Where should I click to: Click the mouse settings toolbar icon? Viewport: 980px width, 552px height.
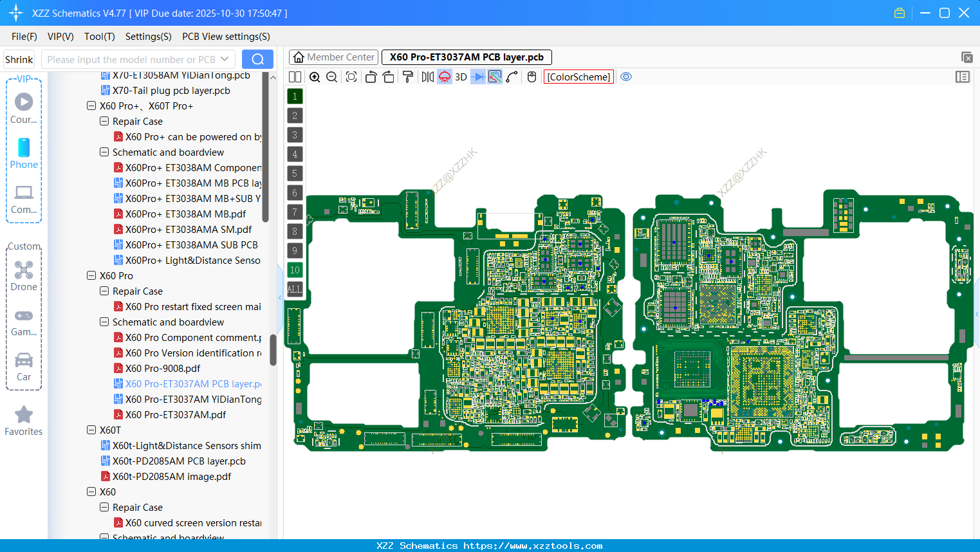click(531, 77)
